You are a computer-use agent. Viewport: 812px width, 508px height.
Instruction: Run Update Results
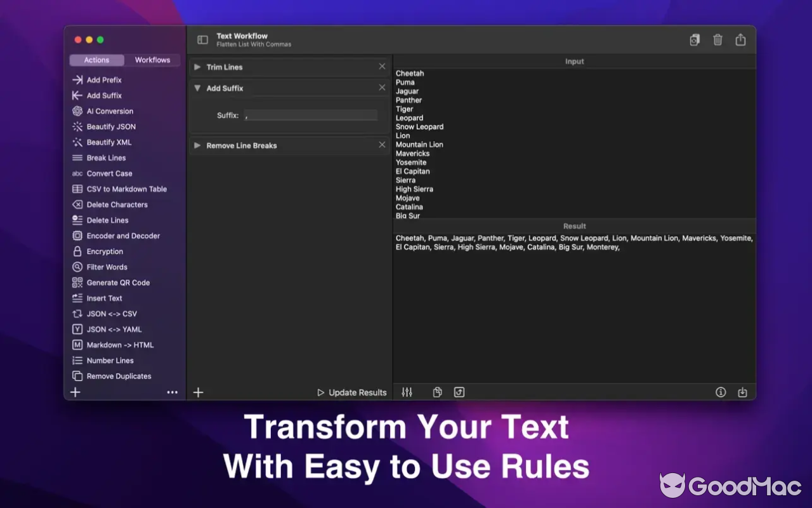351,392
